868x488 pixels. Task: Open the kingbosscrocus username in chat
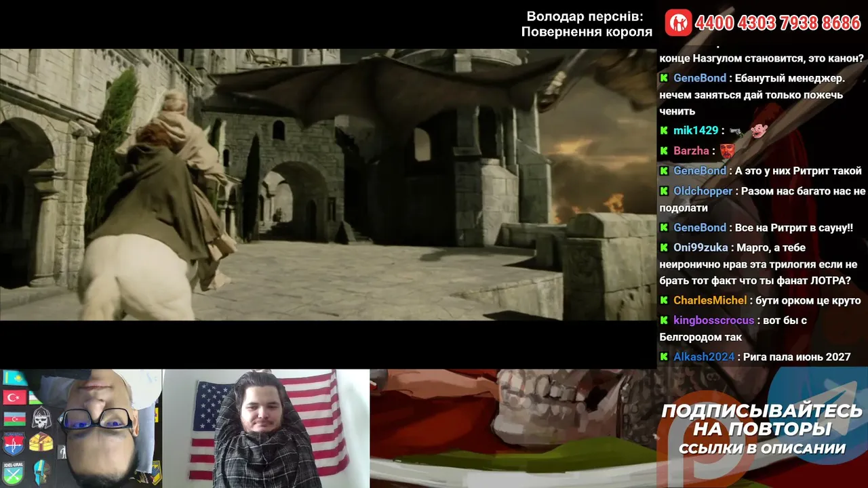click(714, 321)
